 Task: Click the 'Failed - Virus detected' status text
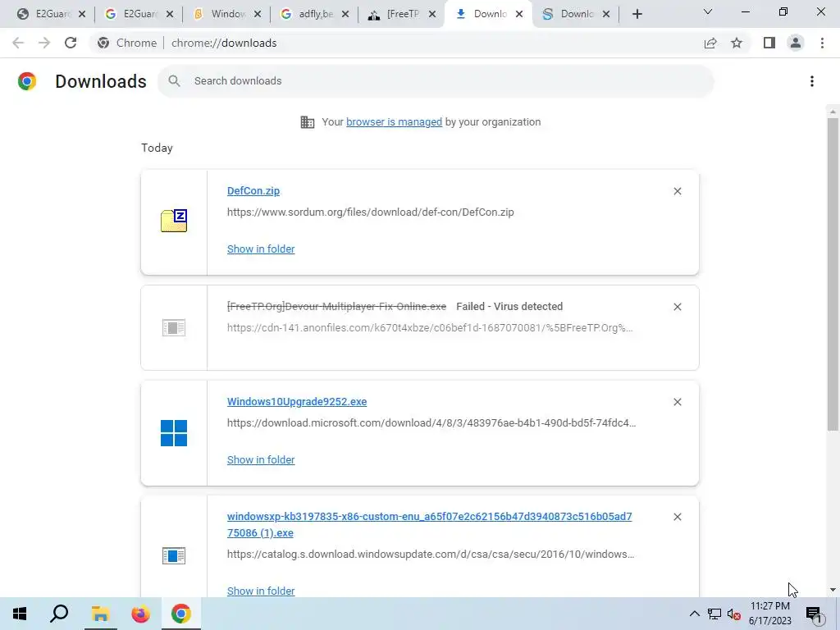tap(509, 307)
